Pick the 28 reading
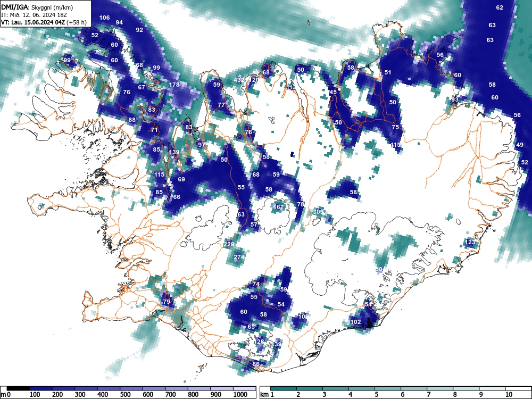Screen dimensions: 532x399 [x=261, y=342]
